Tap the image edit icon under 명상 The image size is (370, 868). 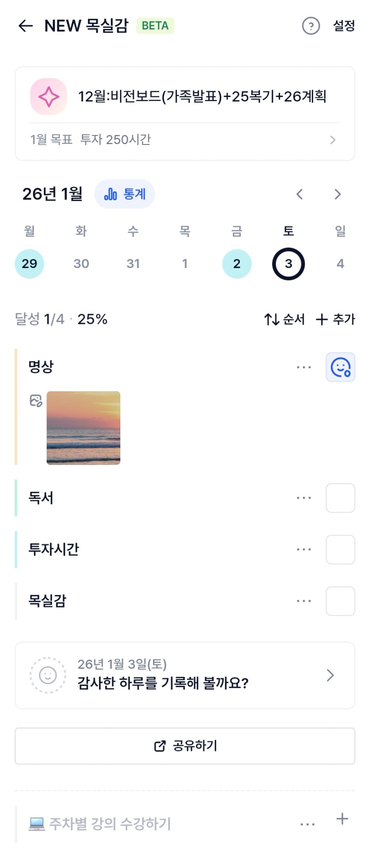pyautogui.click(x=36, y=400)
